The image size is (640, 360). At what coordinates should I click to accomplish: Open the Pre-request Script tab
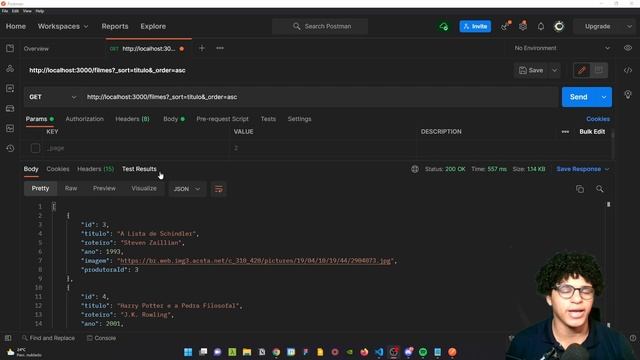pyautogui.click(x=222, y=119)
